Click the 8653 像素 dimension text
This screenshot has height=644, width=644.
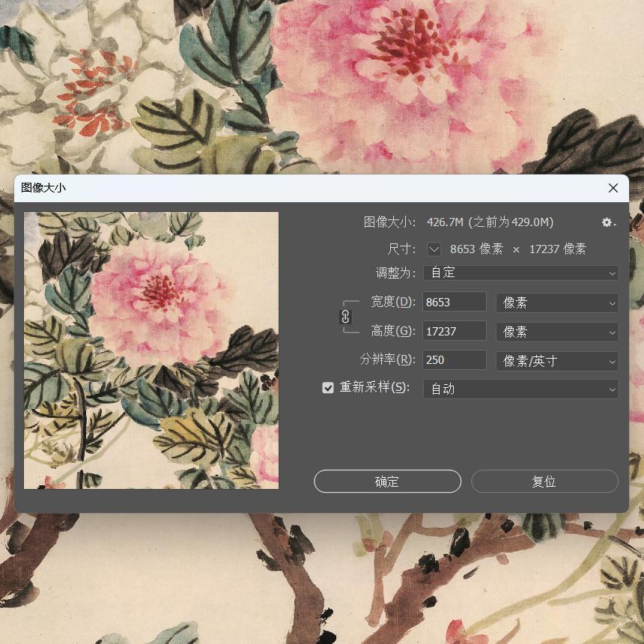click(x=476, y=249)
